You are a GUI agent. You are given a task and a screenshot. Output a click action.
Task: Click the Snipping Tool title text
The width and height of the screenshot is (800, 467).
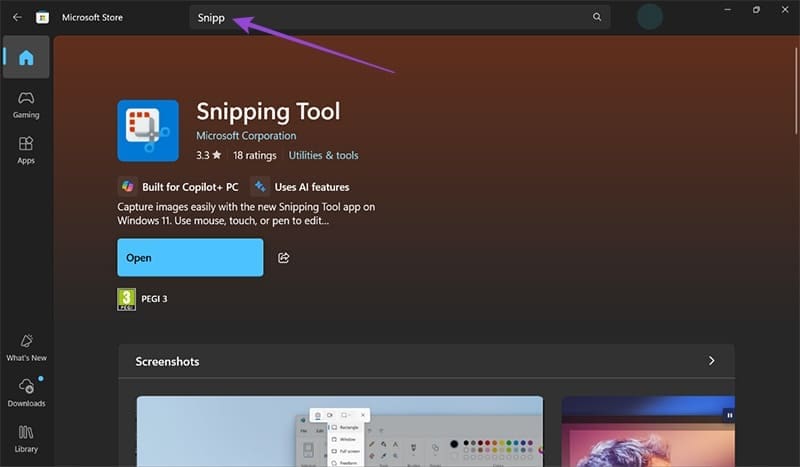tap(268, 112)
